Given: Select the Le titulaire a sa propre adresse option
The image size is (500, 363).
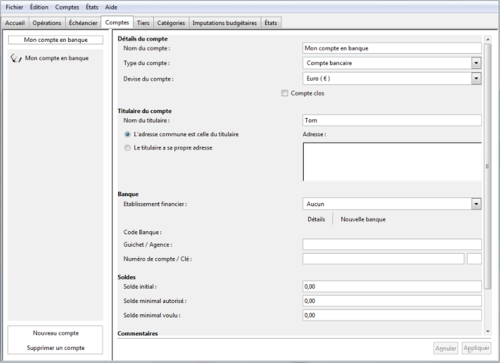Looking at the screenshot, I should (127, 148).
